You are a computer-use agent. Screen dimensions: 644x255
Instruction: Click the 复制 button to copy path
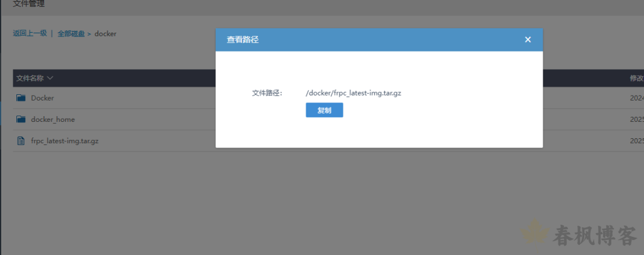point(324,111)
